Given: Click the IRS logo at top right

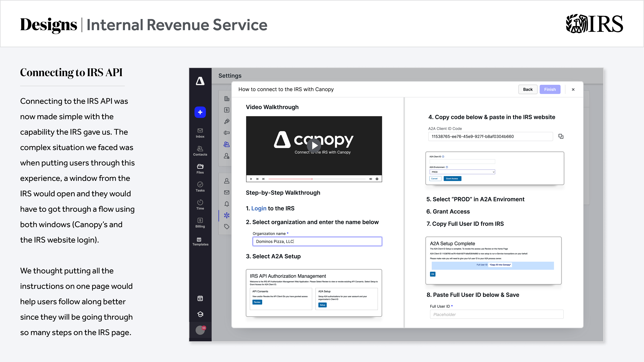Looking at the screenshot, I should [x=595, y=23].
